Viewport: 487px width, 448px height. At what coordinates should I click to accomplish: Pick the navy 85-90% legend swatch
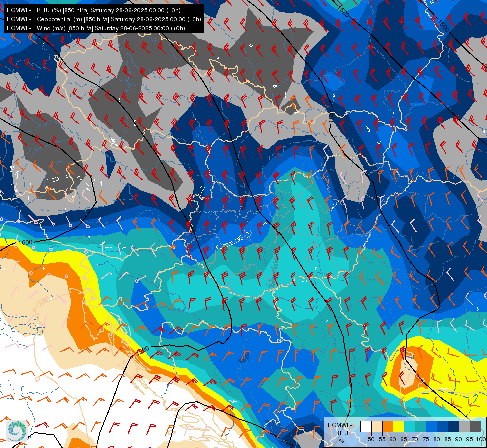click(x=454, y=426)
